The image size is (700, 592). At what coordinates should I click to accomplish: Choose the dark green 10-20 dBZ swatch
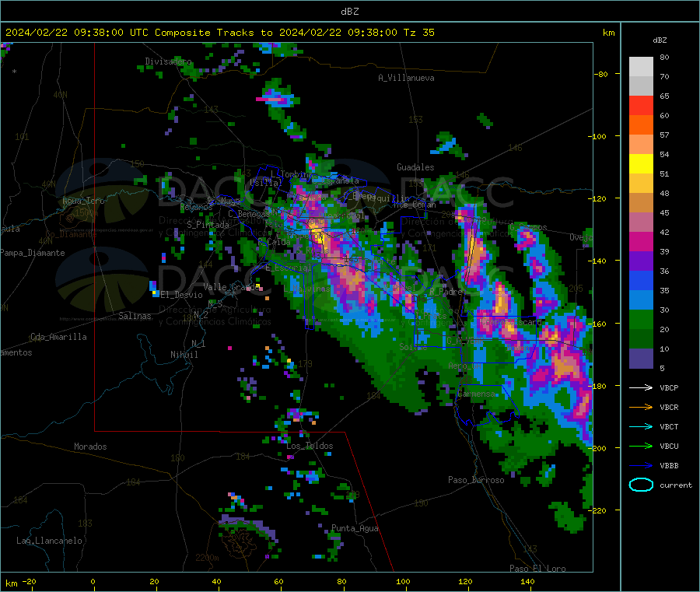point(641,339)
